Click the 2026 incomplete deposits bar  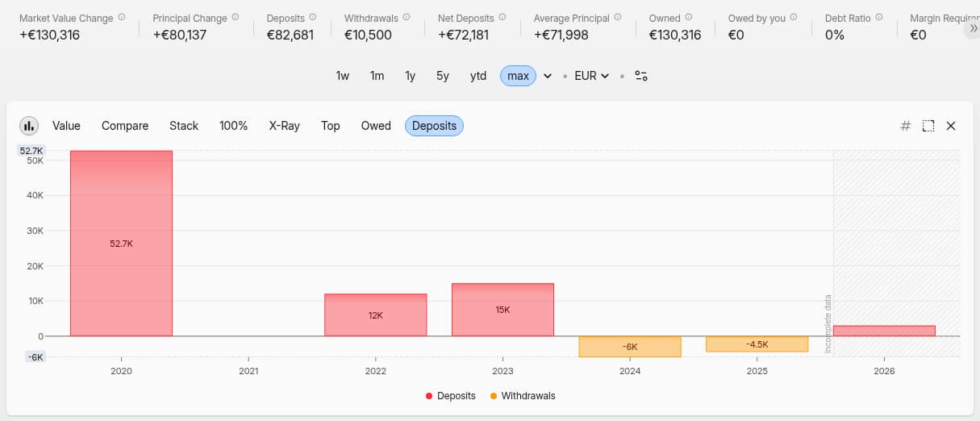[x=884, y=331]
